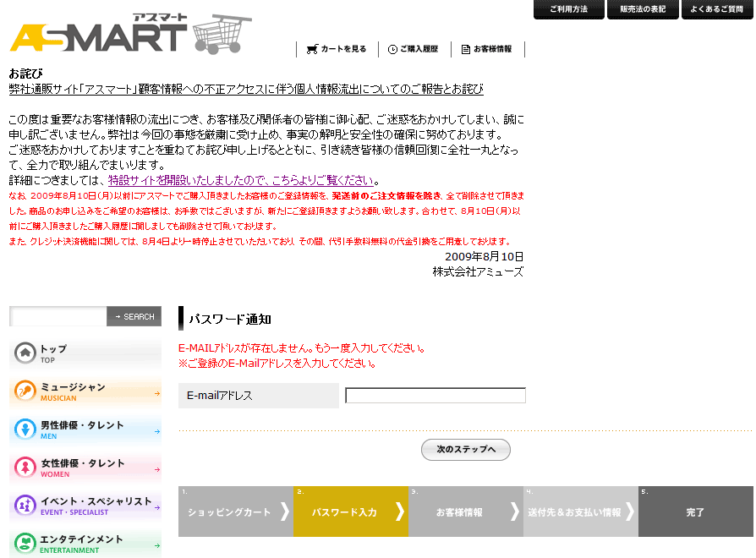This screenshot has height=558, width=756.
Task: Click step 3 お客様情報 in progress bar
Action: pyautogui.click(x=466, y=511)
